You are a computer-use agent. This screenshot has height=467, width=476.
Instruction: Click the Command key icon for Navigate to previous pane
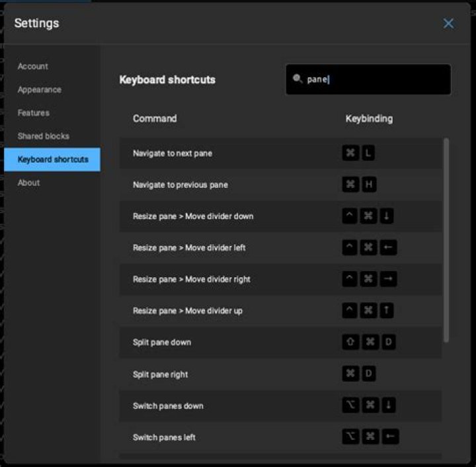[x=350, y=185]
